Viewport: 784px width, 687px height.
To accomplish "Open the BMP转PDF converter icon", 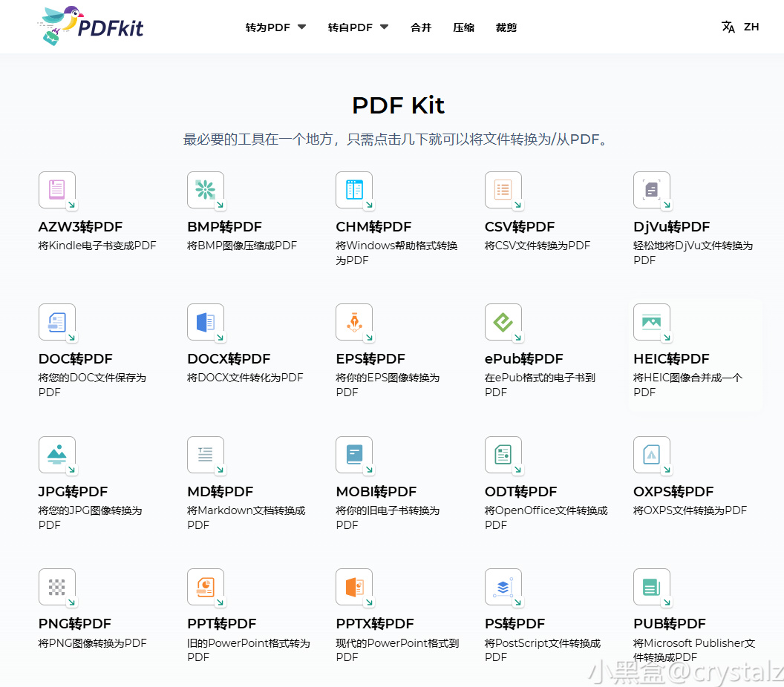I will [x=206, y=190].
